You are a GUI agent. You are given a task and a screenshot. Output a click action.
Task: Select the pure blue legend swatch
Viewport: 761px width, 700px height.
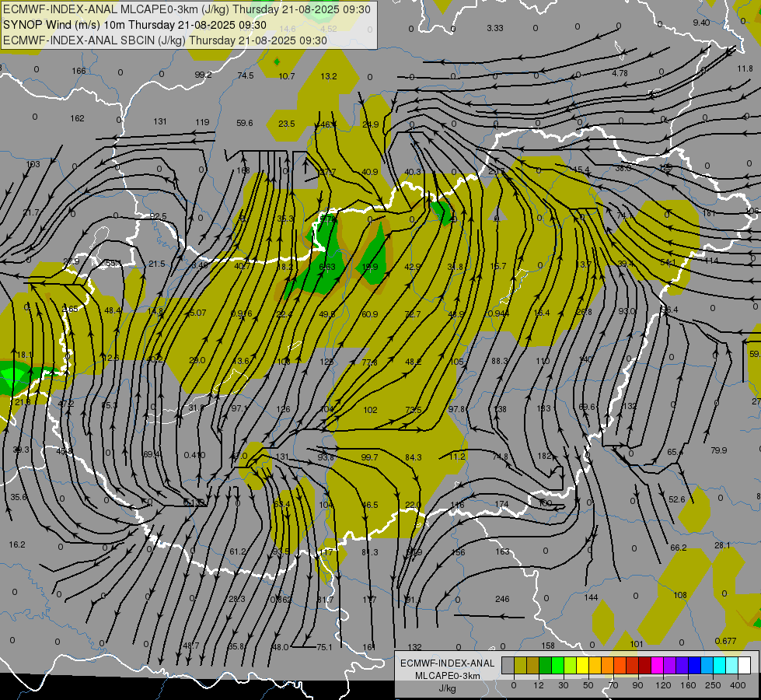(695, 665)
